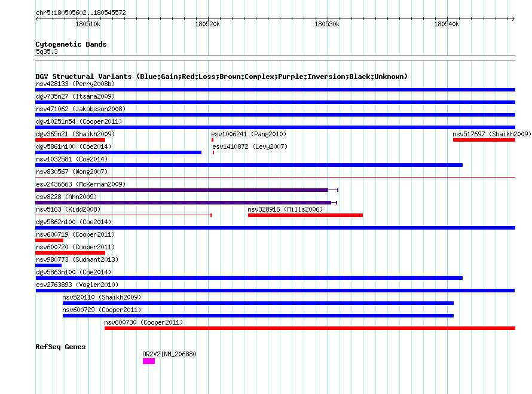Click the 180520k ruler position
532x394 pixels.
(207, 24)
